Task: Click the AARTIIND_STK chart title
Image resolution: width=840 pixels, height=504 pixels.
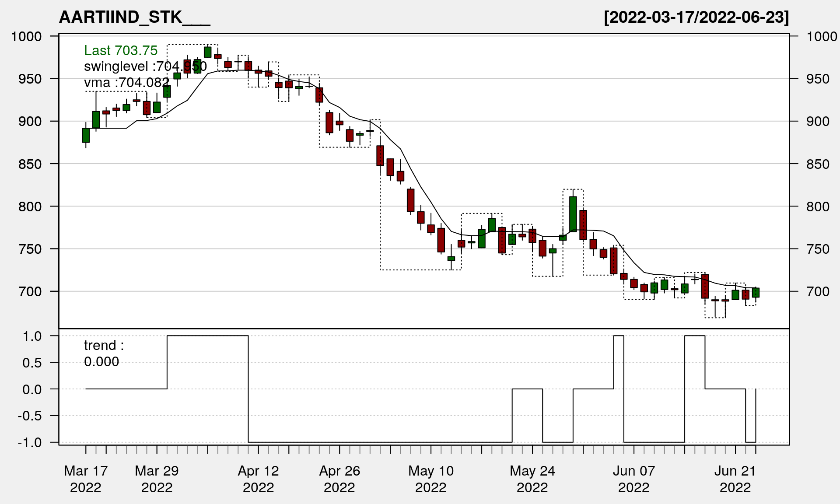Action: 134,17
